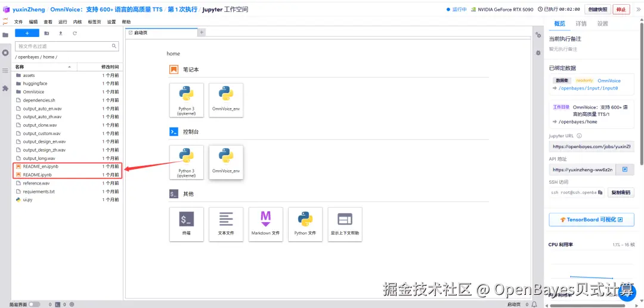The image size is (644, 308).
Task: Switch to the 详情 tab
Action: [581, 24]
